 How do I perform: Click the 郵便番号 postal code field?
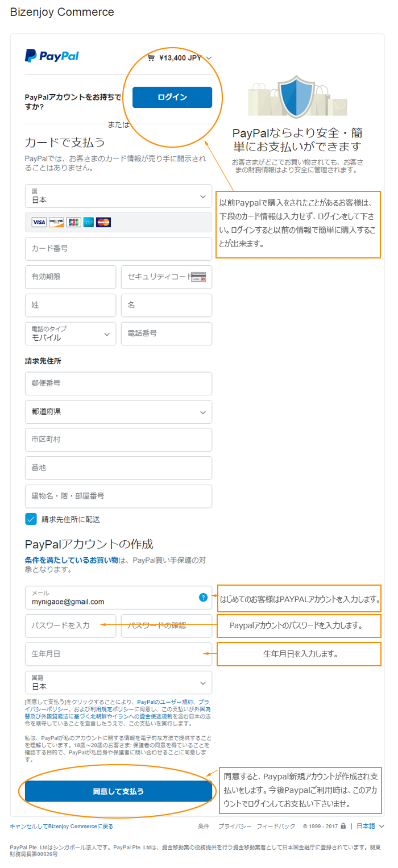coord(118,383)
